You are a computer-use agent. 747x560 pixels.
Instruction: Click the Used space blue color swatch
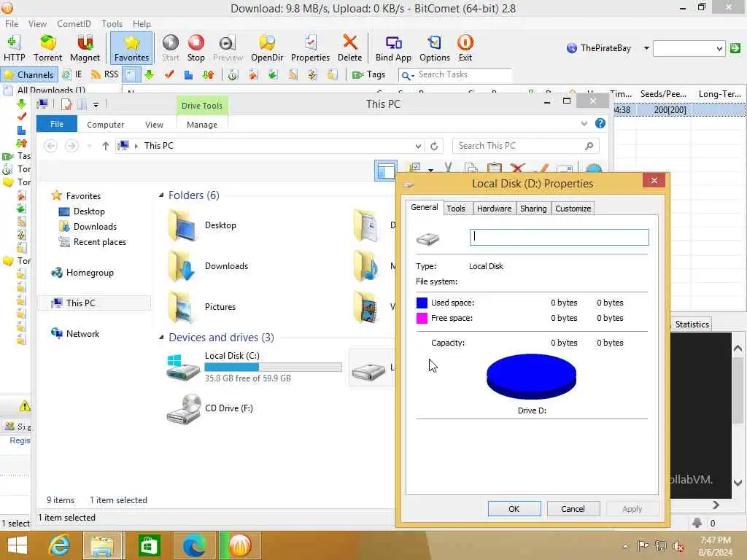pos(422,303)
